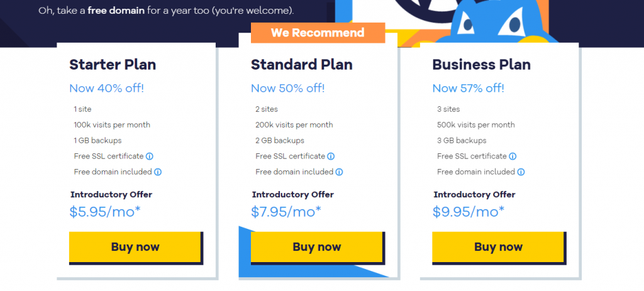Viewport: 644px width, 291px height.
Task: Buy now the Standard Plan
Action: pos(317,247)
